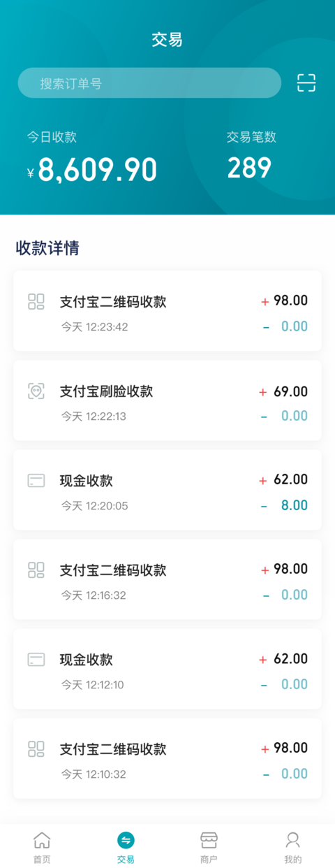This screenshot has width=335, height=868.
Task: Click face-scan icon of 支付宝刷脸收款 entry
Action: click(36, 391)
